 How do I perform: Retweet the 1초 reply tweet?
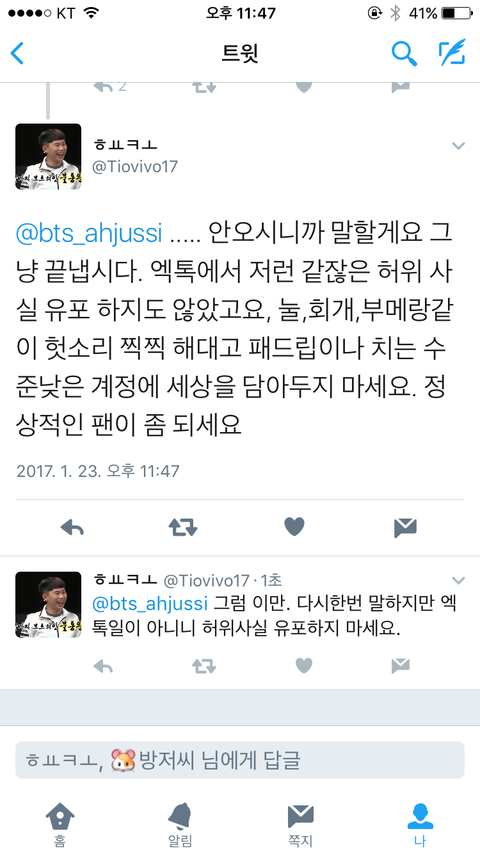coord(204,666)
